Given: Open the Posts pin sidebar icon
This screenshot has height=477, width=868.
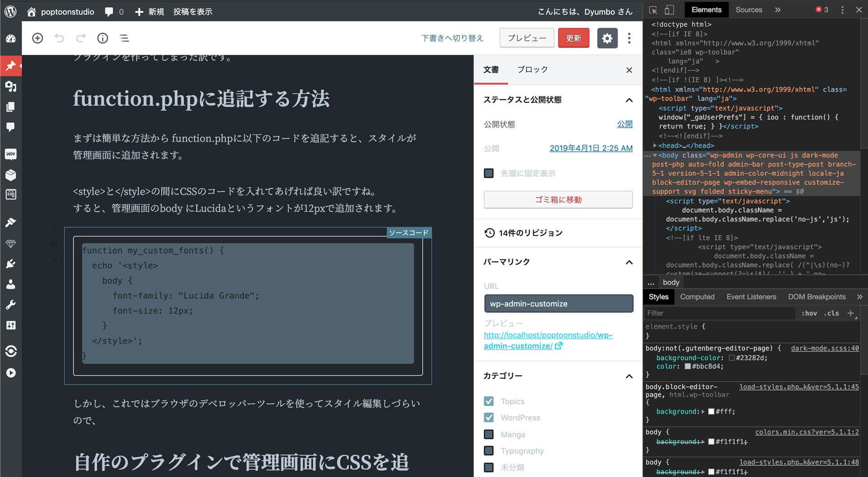Looking at the screenshot, I should tap(11, 66).
